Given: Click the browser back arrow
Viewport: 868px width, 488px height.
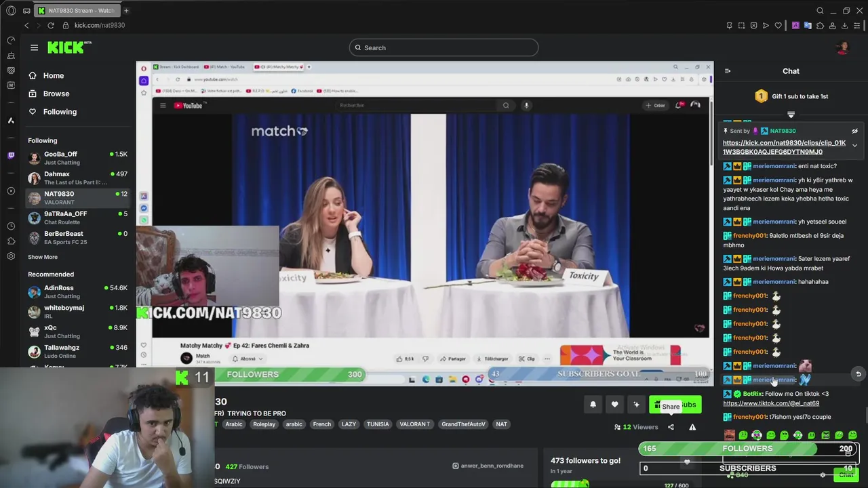Looking at the screenshot, I should click(x=26, y=25).
